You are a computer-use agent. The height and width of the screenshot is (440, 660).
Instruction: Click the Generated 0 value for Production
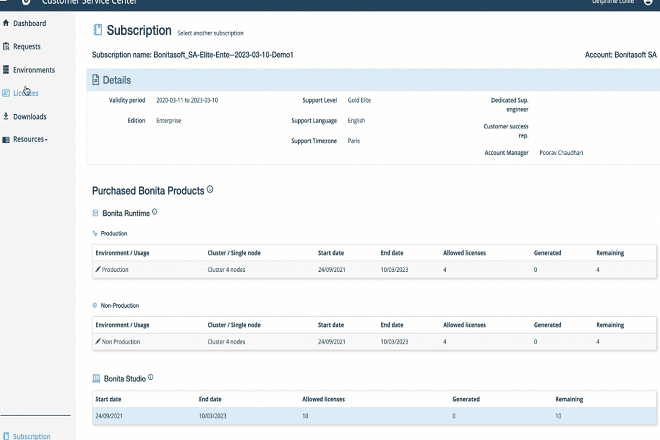pyautogui.click(x=535, y=269)
